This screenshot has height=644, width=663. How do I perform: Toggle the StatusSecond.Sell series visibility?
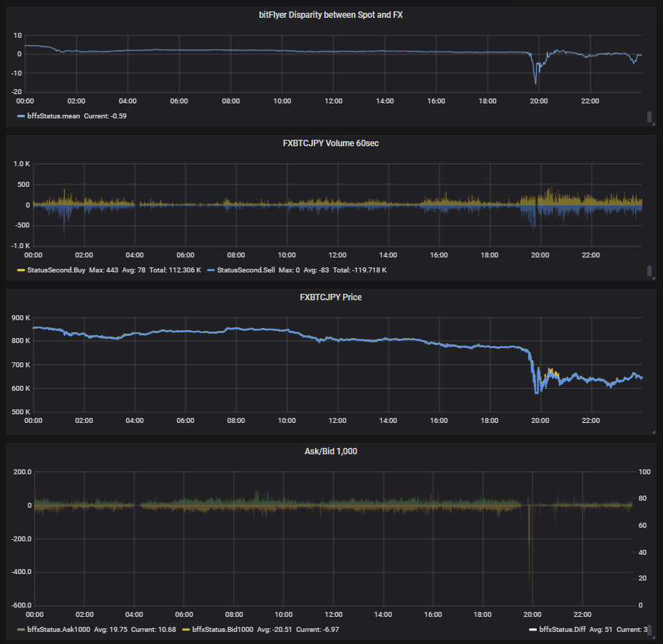point(246,270)
